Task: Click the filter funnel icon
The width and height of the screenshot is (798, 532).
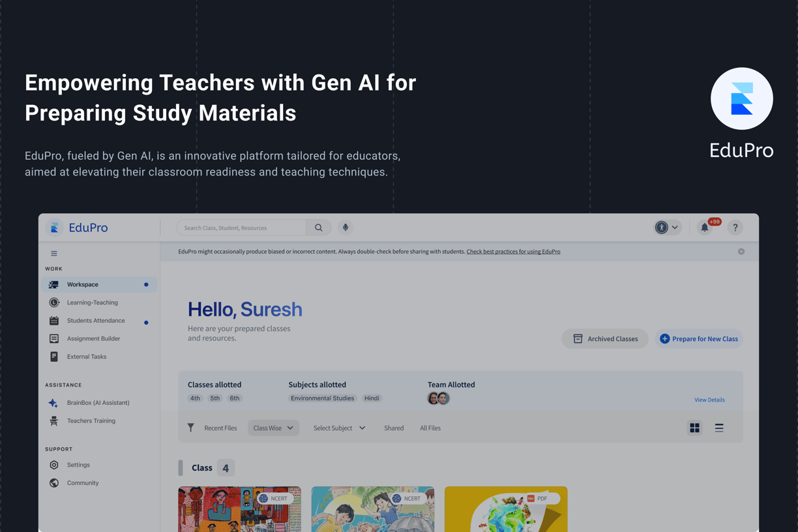Action: 190,428
